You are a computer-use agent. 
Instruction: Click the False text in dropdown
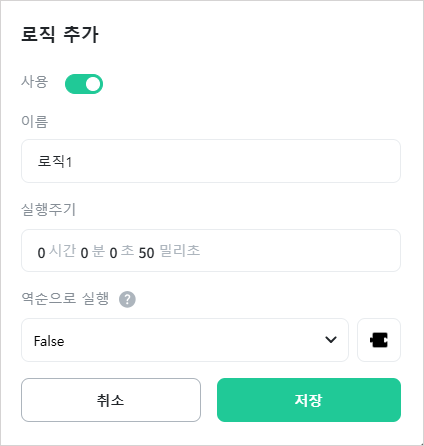[x=49, y=341]
